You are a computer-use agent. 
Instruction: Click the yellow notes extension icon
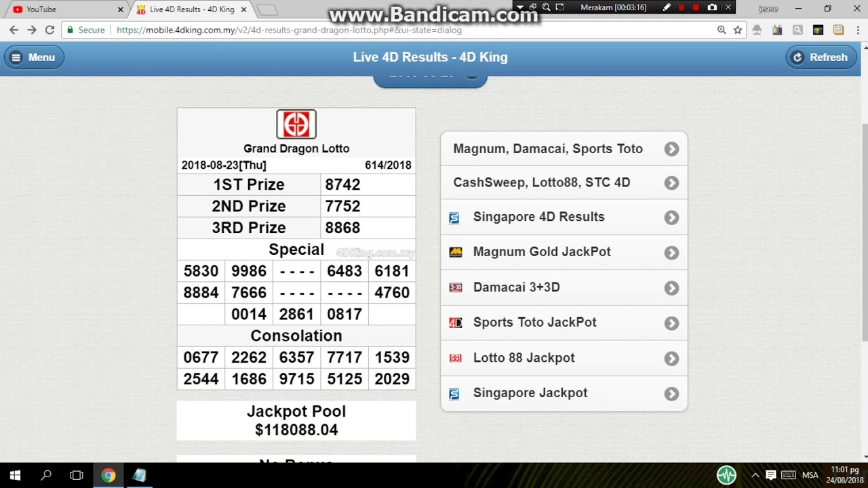[x=838, y=30]
